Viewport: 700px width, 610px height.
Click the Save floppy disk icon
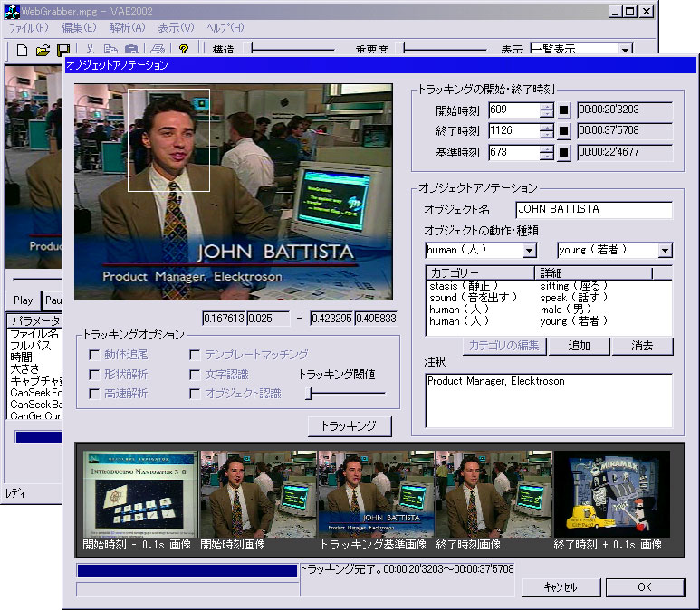pyautogui.click(x=64, y=50)
